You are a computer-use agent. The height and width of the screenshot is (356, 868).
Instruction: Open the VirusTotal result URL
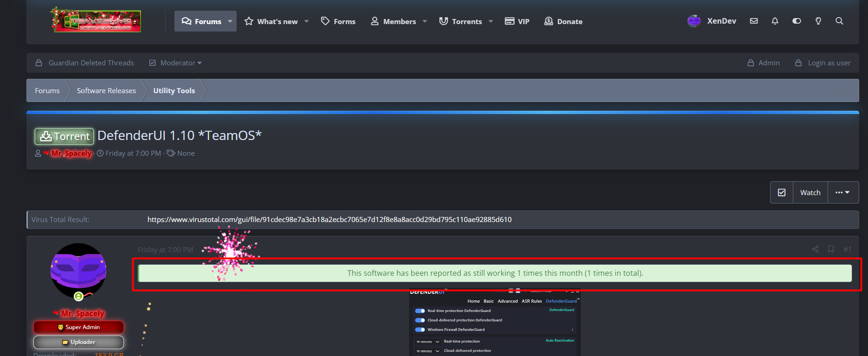point(329,220)
